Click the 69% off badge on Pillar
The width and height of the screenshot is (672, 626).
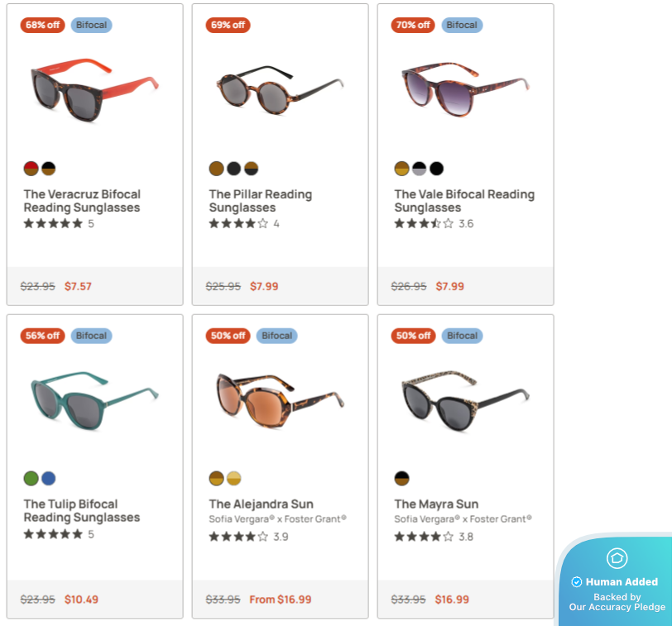click(x=228, y=25)
